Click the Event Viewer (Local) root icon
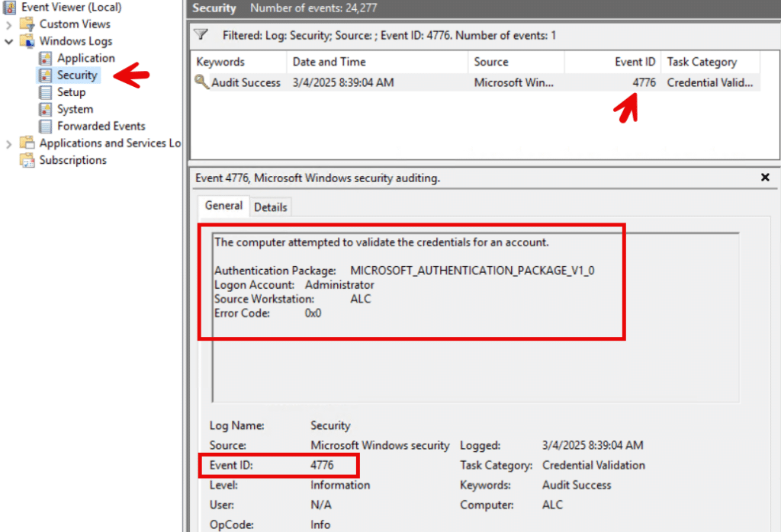The image size is (781, 532). pos(9,8)
